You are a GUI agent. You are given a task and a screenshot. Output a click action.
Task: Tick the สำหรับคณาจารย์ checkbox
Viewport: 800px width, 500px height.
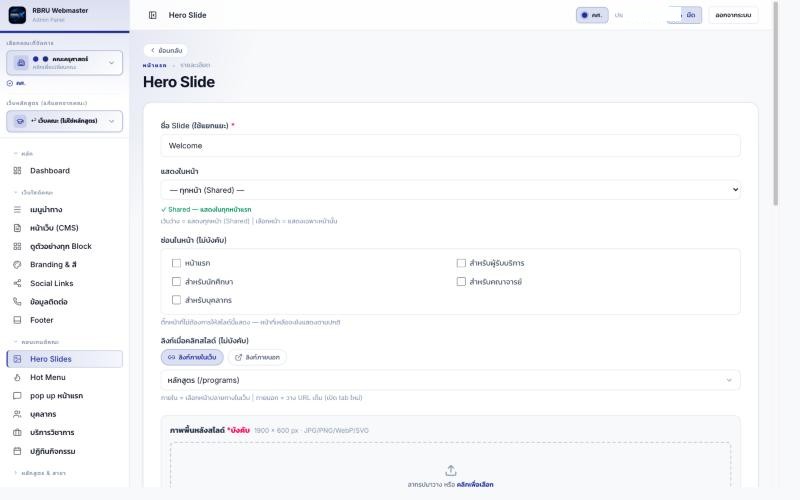(x=461, y=282)
